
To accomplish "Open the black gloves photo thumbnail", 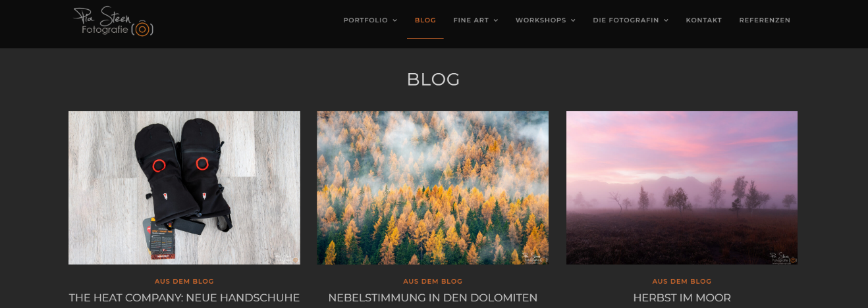I will [184, 188].
